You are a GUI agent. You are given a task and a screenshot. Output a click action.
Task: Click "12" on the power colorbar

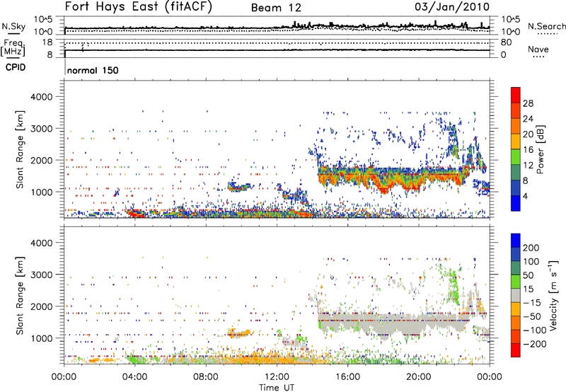[528, 166]
